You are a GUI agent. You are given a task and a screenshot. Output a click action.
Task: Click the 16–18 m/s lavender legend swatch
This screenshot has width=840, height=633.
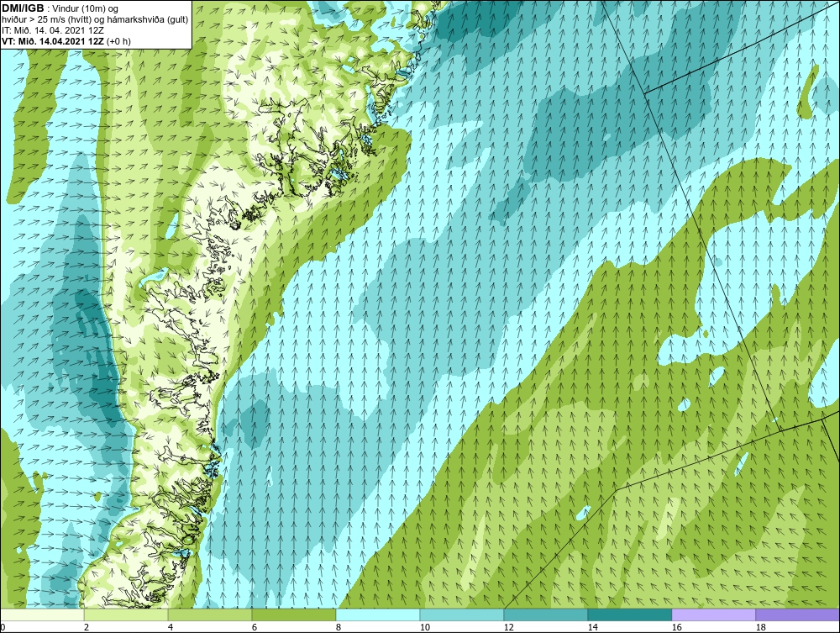coord(713,615)
